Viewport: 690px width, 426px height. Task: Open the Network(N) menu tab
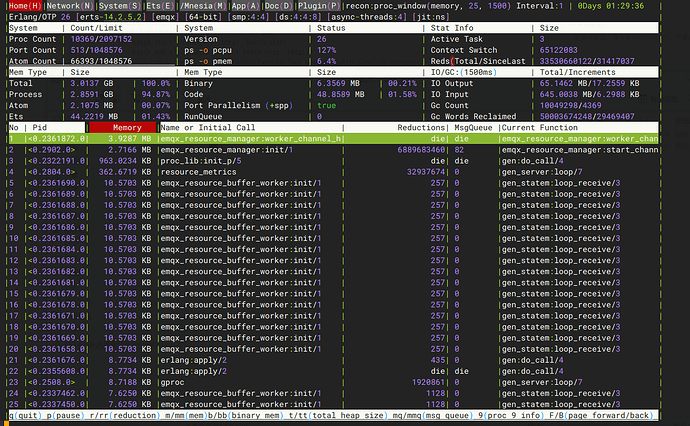70,6
